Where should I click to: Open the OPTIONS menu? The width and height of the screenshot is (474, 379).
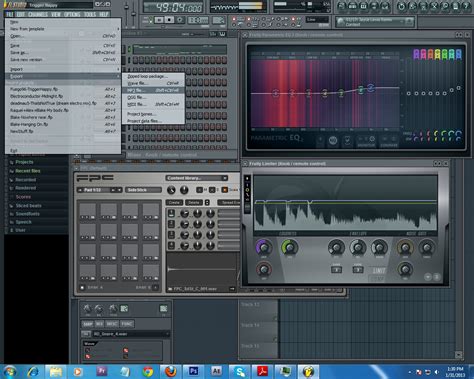72,14
